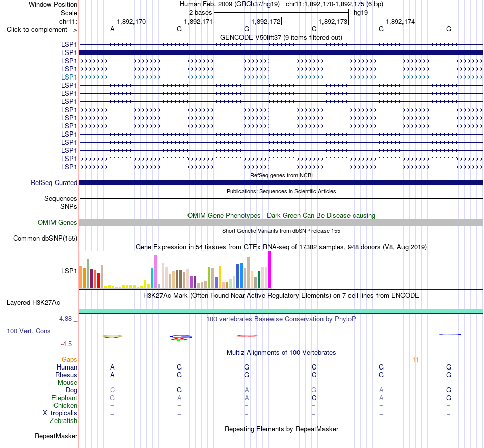Viewport: 484px width, 448px height.
Task: Click the Human Feb. 2009 (GRCh37/hg19) header
Action: point(230,4)
